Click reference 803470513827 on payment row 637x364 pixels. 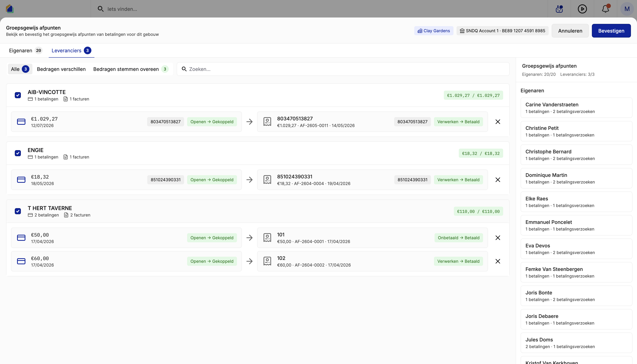tap(166, 122)
